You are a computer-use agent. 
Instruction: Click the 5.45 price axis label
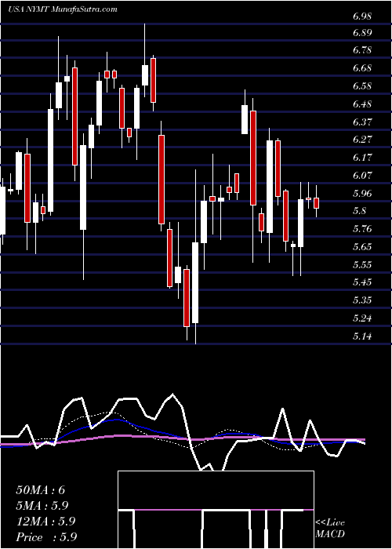click(x=362, y=282)
